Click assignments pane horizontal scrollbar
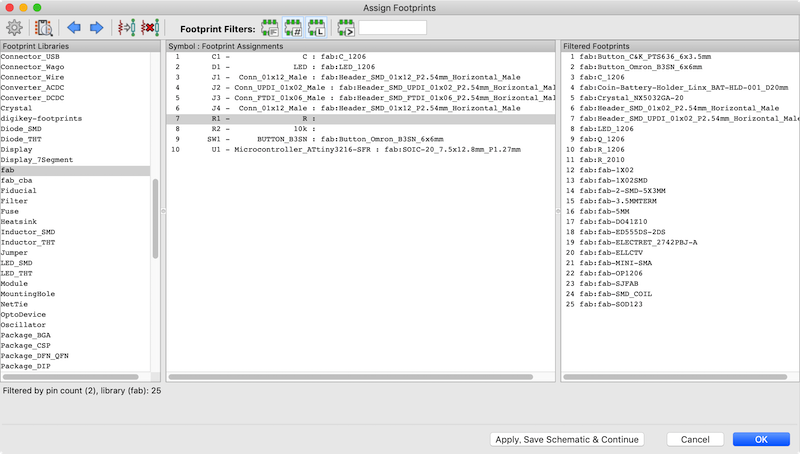This screenshot has width=800, height=454. pos(351,377)
